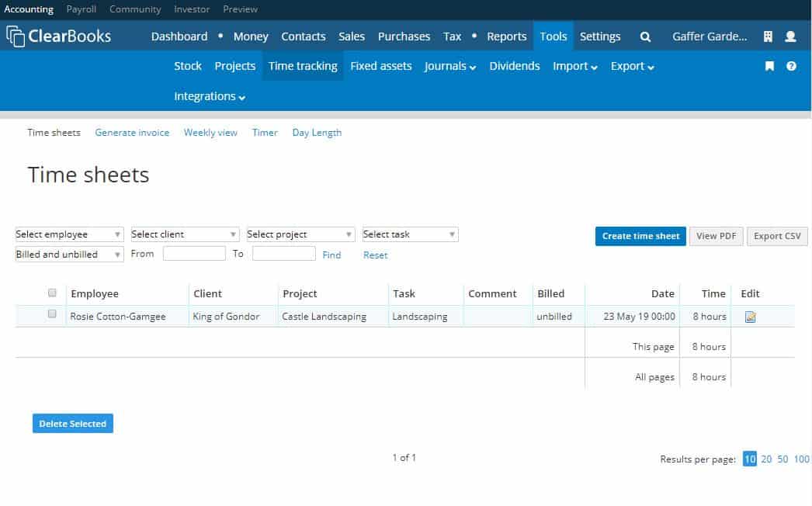This screenshot has height=506, width=812.
Task: Go to the Dividends section
Action: 515,66
